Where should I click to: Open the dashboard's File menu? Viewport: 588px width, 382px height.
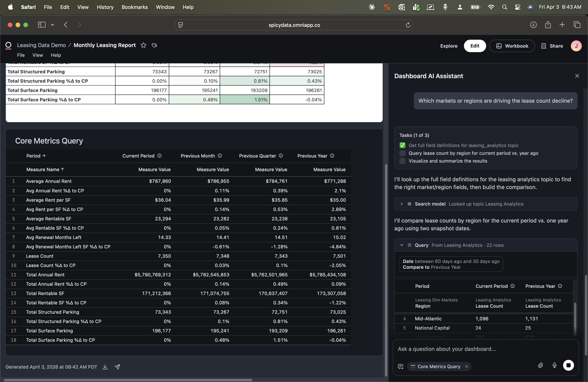tap(21, 55)
